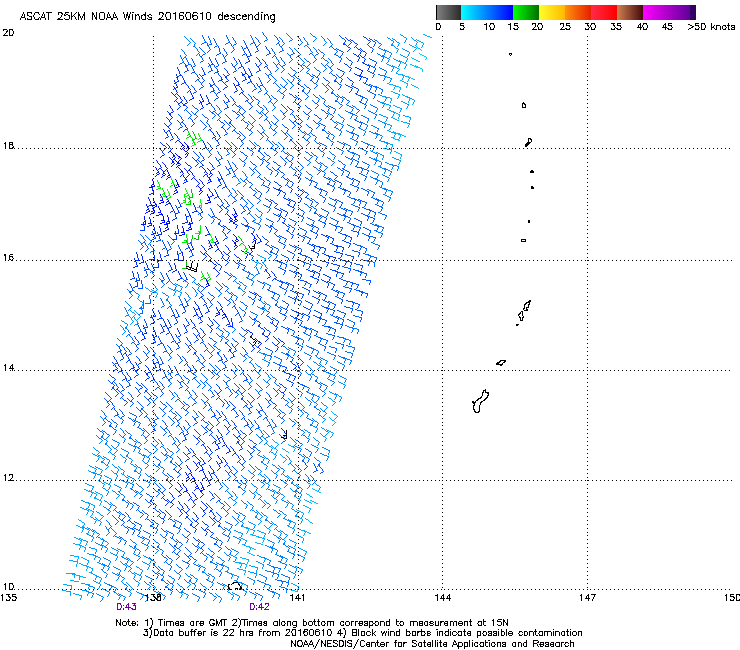Click the '18' latitude axis label
This screenshot has height=650, width=740.
pyautogui.click(x=8, y=145)
